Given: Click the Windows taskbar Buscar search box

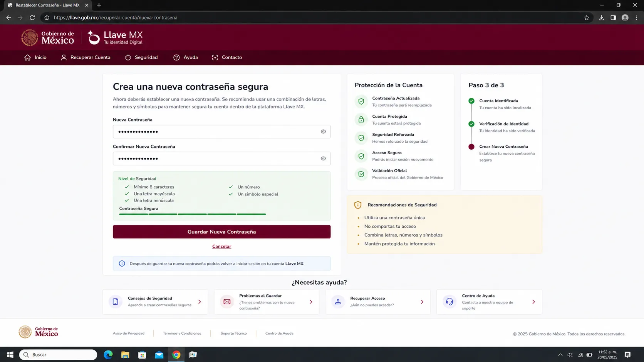Looking at the screenshot, I should 58,355.
